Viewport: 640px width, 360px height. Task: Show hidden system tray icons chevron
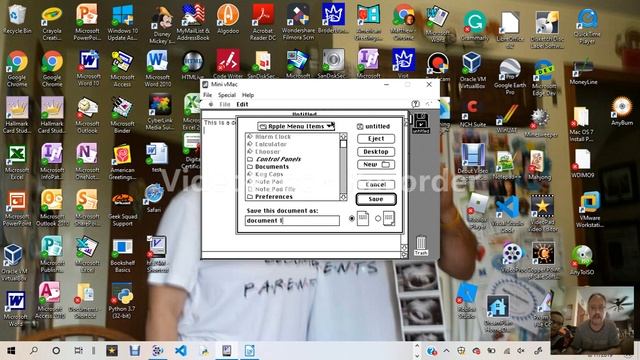coord(446,351)
